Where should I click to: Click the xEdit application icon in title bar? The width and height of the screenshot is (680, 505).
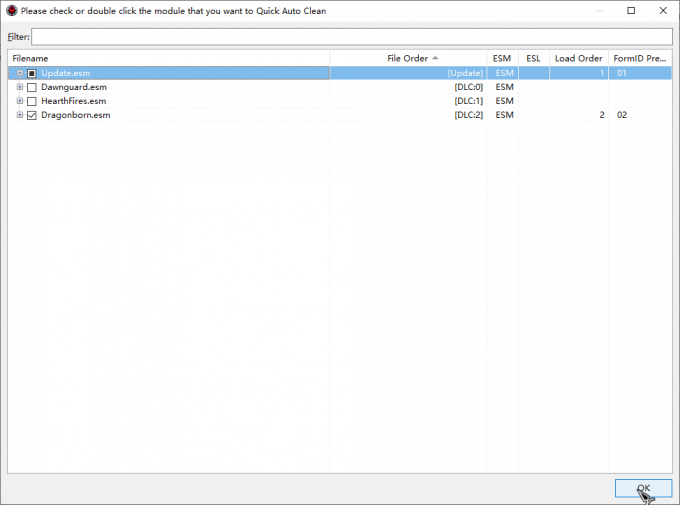click(12, 10)
